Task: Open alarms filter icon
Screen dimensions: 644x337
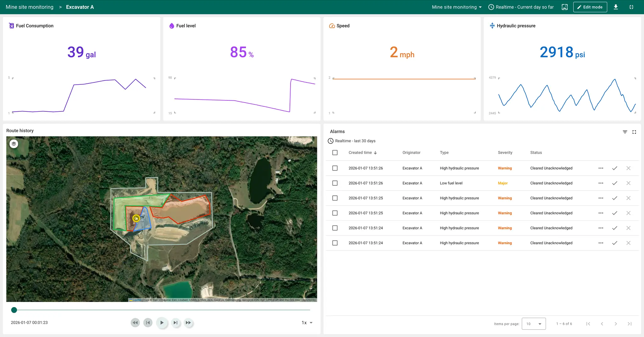Action: coord(625,132)
